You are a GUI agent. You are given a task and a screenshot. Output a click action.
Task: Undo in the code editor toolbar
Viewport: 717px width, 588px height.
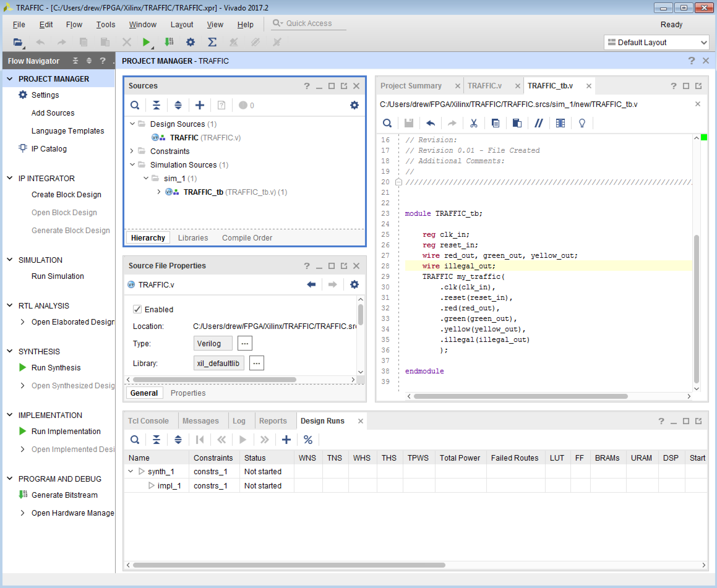430,123
